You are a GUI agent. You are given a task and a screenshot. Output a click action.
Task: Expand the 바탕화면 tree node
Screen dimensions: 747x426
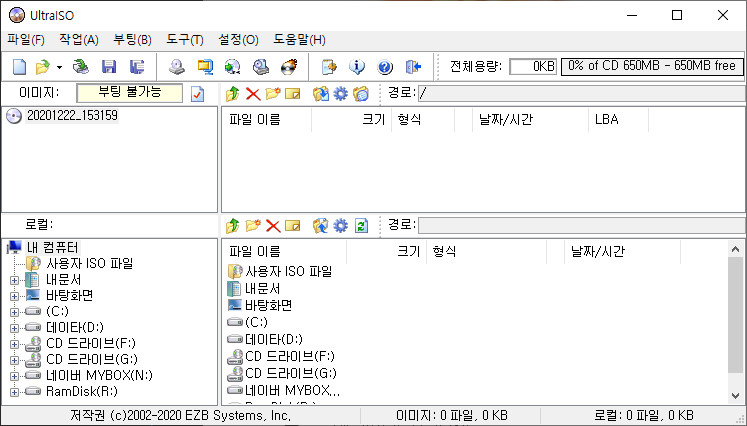coord(14,296)
